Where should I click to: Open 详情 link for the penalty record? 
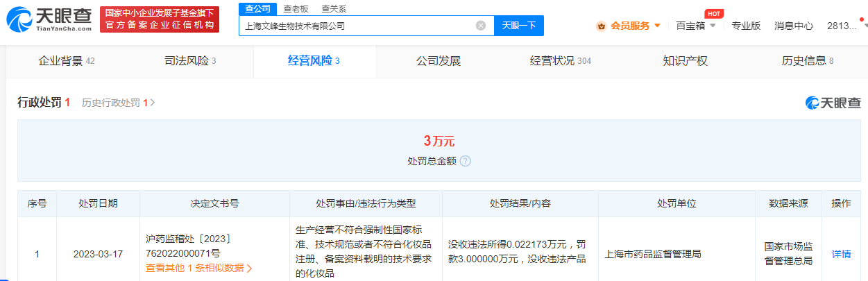(841, 254)
